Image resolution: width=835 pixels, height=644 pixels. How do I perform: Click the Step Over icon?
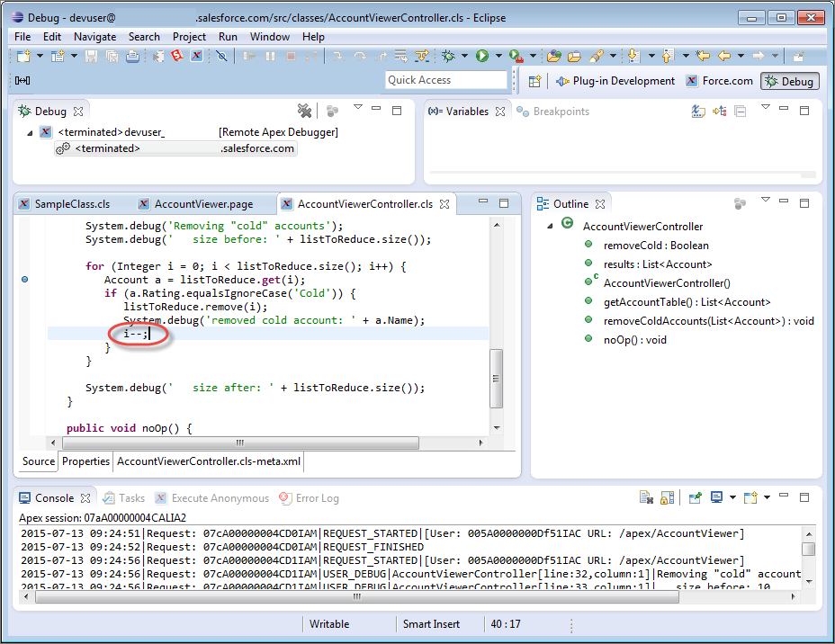click(x=359, y=56)
